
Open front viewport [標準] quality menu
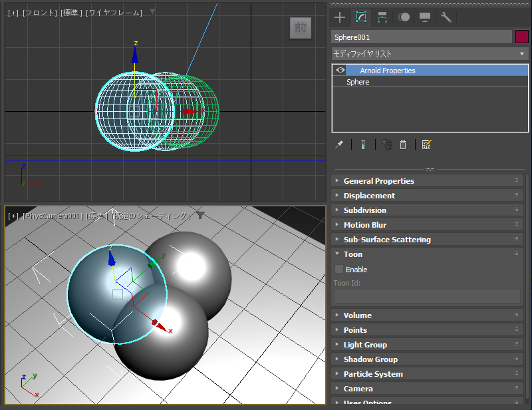coord(71,13)
